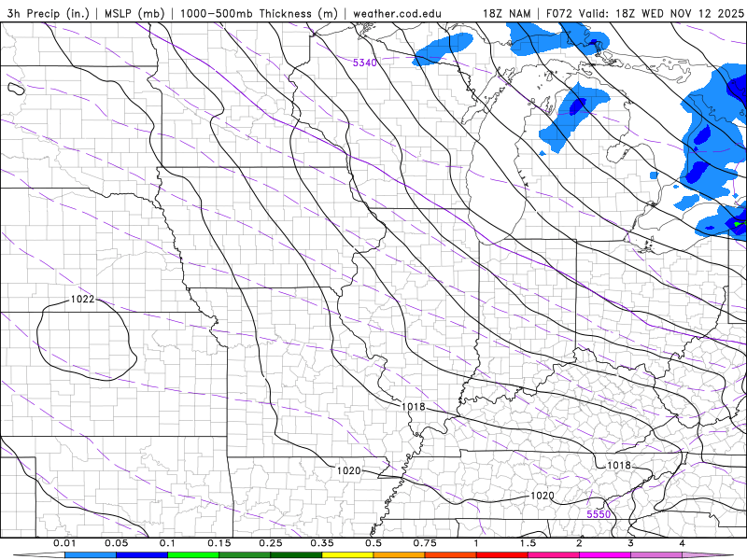Click the 1.5 legend value

coord(528,543)
